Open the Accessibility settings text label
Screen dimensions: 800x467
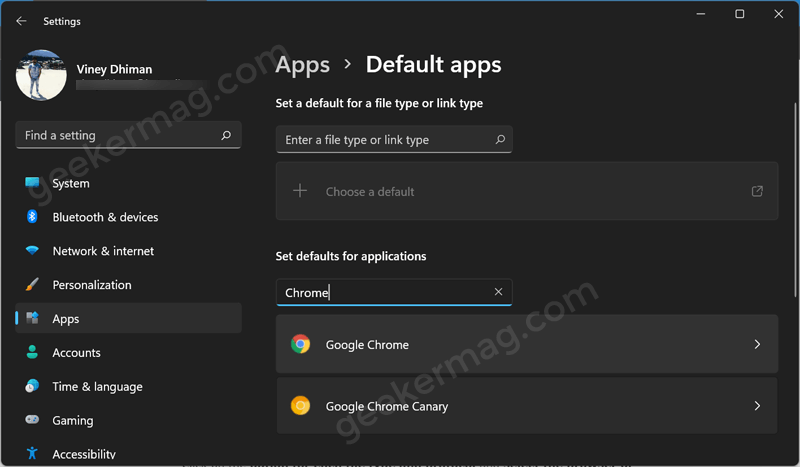pos(84,454)
